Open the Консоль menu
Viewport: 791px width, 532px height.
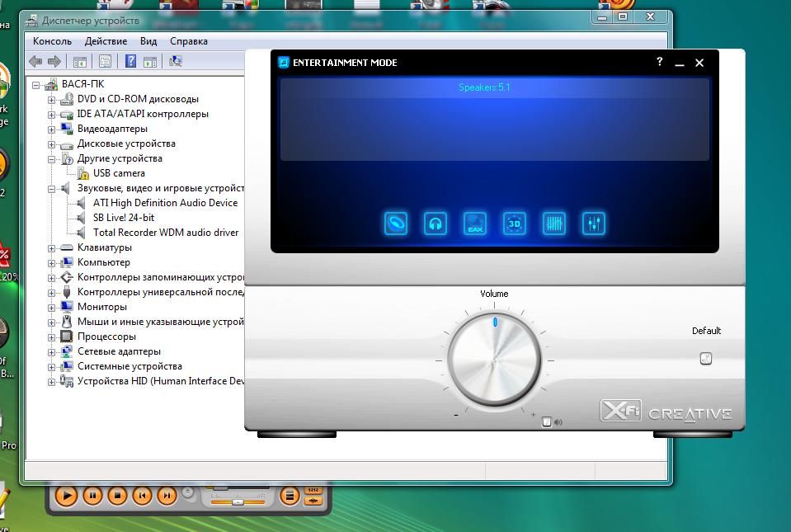tap(52, 41)
